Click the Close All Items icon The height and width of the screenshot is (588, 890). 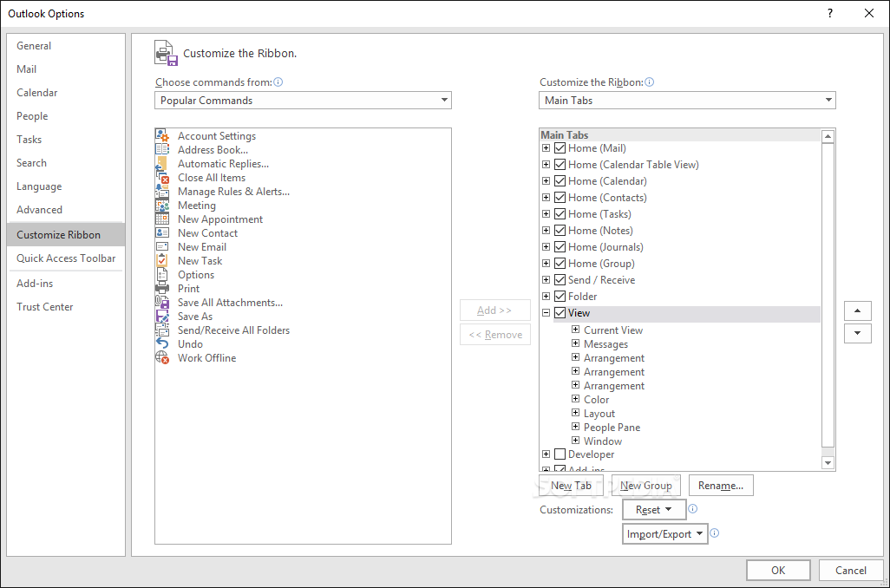162,178
